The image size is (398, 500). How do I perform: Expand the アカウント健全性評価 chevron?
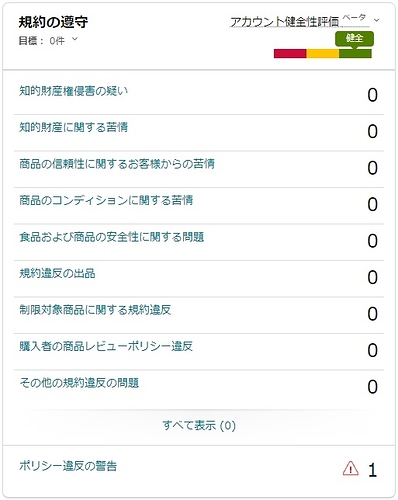coord(377,21)
